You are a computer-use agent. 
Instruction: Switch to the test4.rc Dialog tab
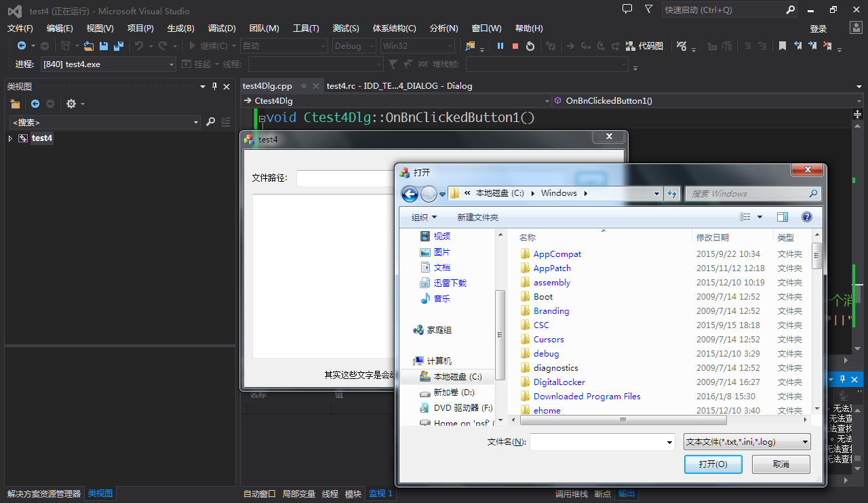pyautogui.click(x=399, y=86)
